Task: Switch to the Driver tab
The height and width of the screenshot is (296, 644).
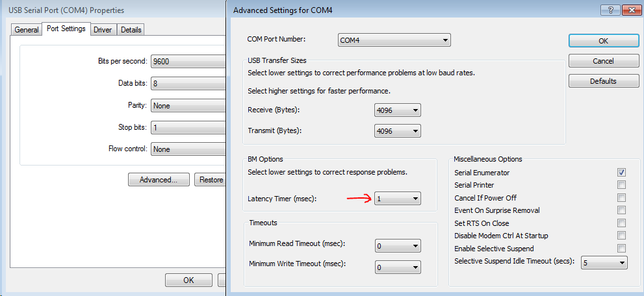Action: click(x=103, y=29)
